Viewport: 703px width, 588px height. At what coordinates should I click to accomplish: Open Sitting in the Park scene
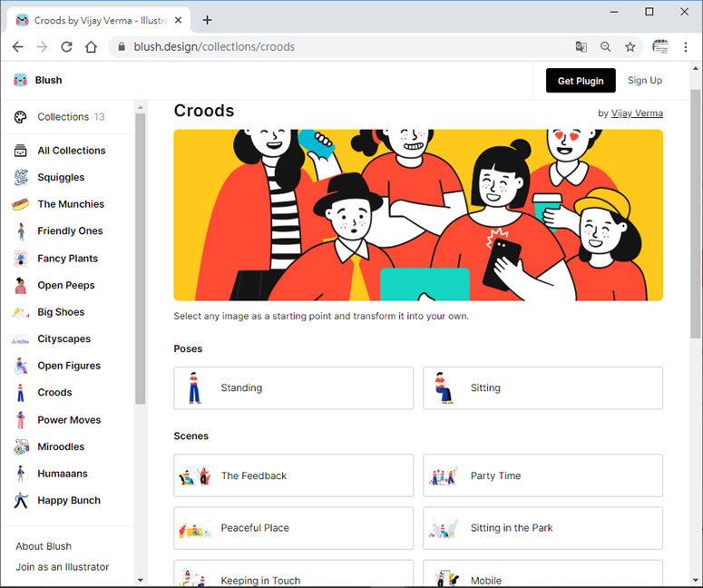pyautogui.click(x=543, y=528)
